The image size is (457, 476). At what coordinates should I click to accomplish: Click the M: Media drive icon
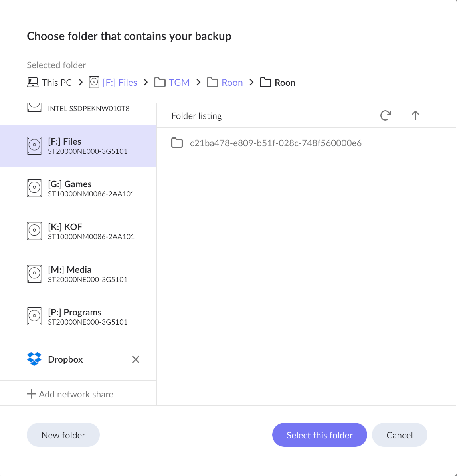[34, 274]
